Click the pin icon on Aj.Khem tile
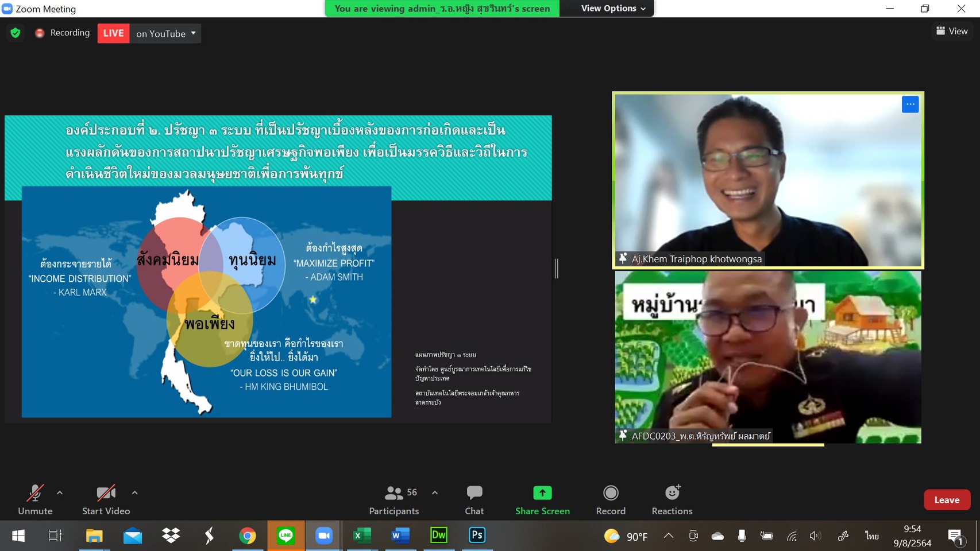 (x=623, y=258)
